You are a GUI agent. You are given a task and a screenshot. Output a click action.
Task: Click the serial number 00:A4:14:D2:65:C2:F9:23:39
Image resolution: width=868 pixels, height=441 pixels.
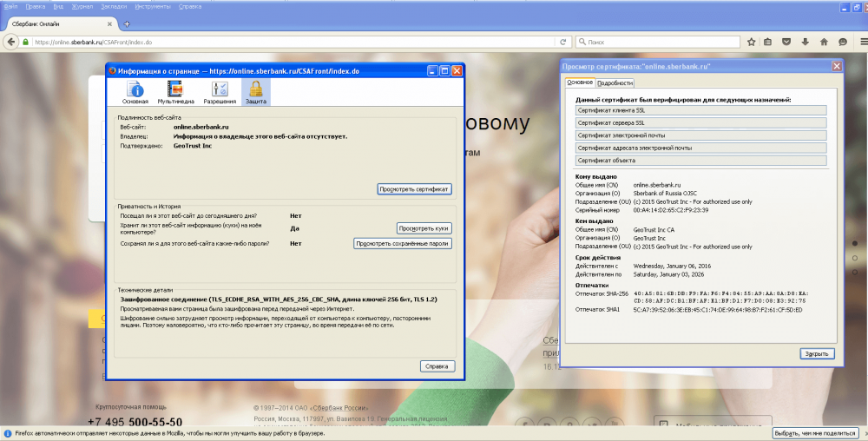pos(670,210)
